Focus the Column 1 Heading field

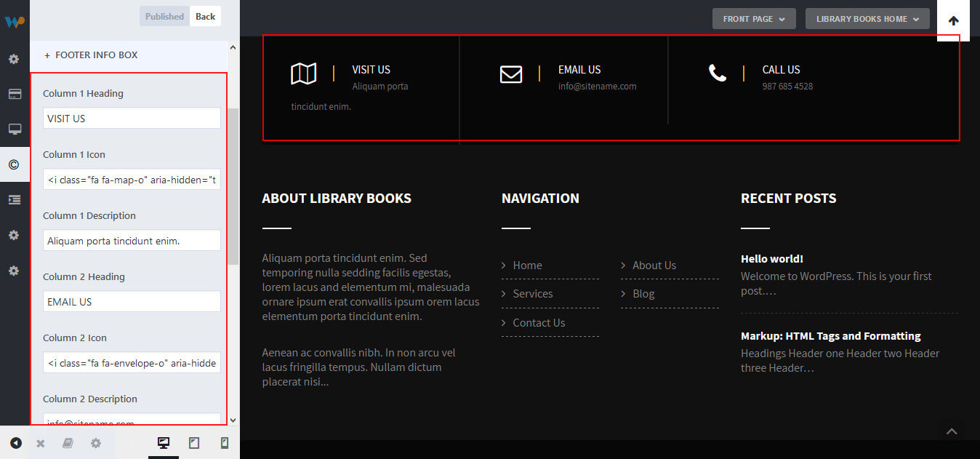click(132, 119)
